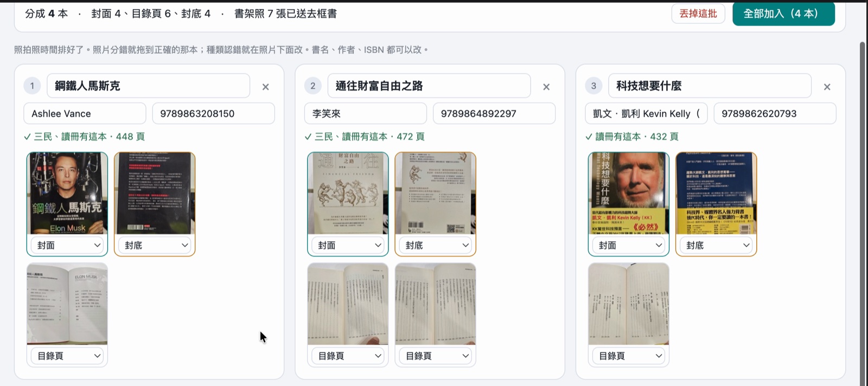Open 目錄頁 dropdown in book 1 card
The height and width of the screenshot is (386, 868).
tap(67, 356)
